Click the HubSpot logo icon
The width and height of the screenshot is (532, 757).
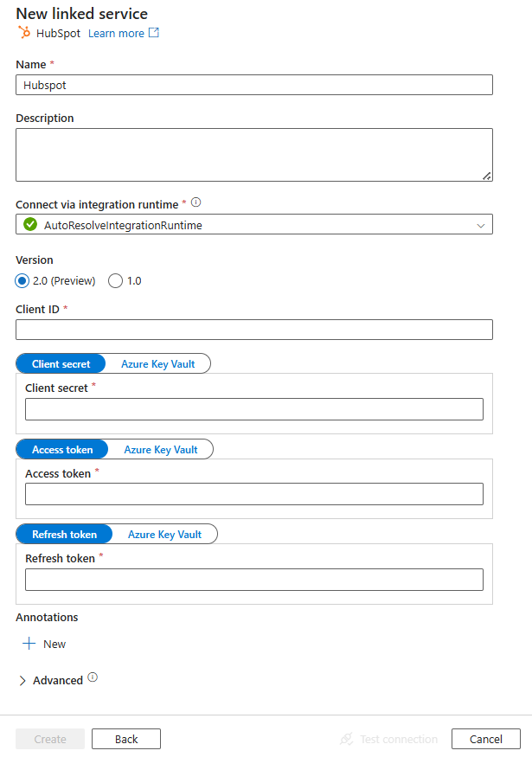[x=24, y=33]
